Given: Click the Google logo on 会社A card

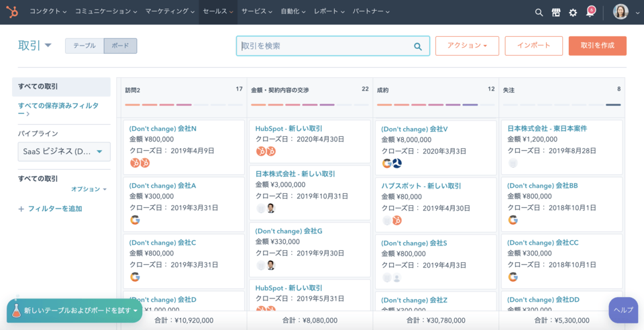Looking at the screenshot, I should (135, 220).
